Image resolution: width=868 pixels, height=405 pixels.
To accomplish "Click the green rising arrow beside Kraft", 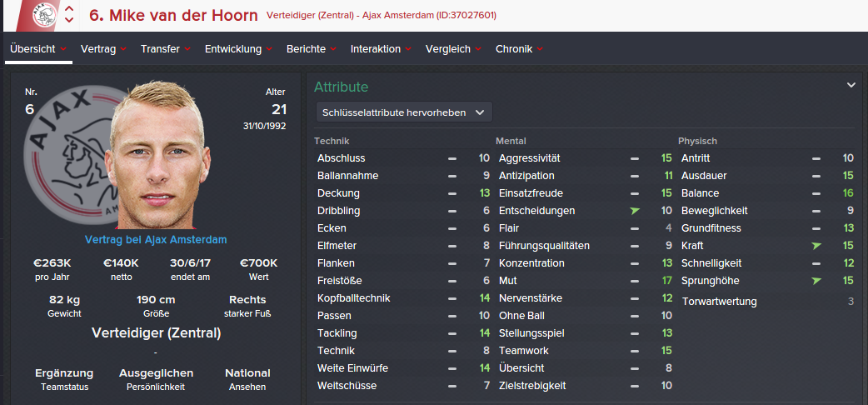I will click(x=817, y=246).
